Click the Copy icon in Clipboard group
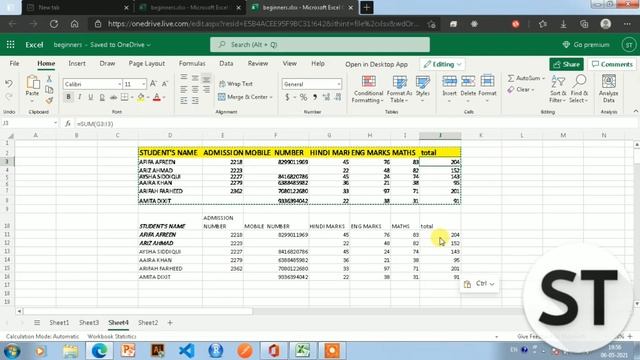 click(49, 89)
